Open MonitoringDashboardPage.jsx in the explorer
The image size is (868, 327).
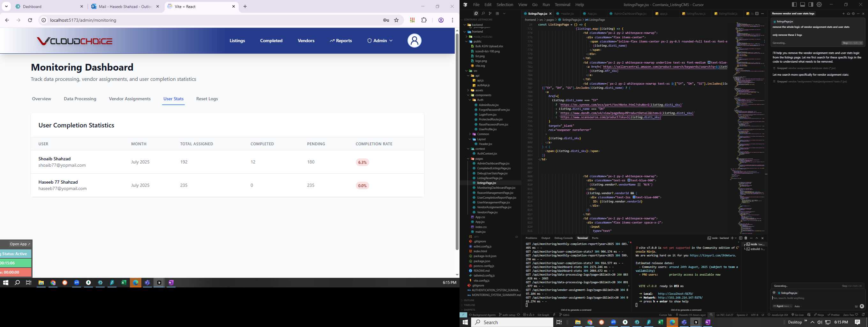496,188
